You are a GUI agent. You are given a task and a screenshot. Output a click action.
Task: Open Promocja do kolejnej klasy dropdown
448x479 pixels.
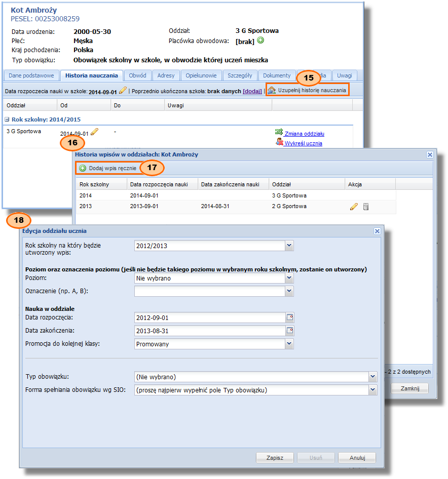289,344
